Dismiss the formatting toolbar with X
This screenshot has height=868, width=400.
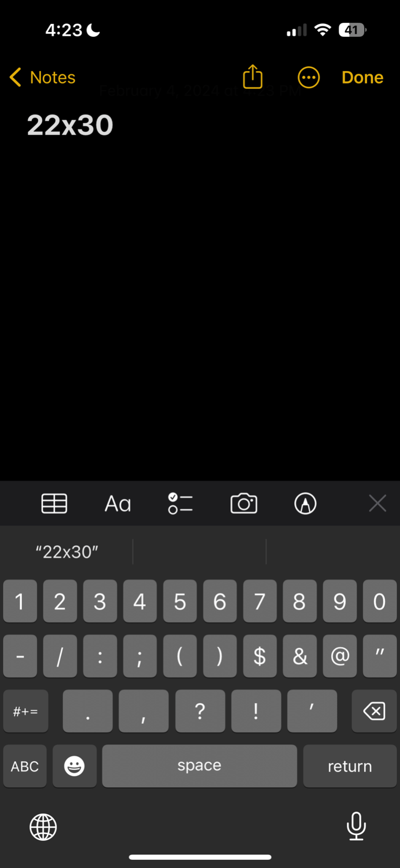pos(377,503)
